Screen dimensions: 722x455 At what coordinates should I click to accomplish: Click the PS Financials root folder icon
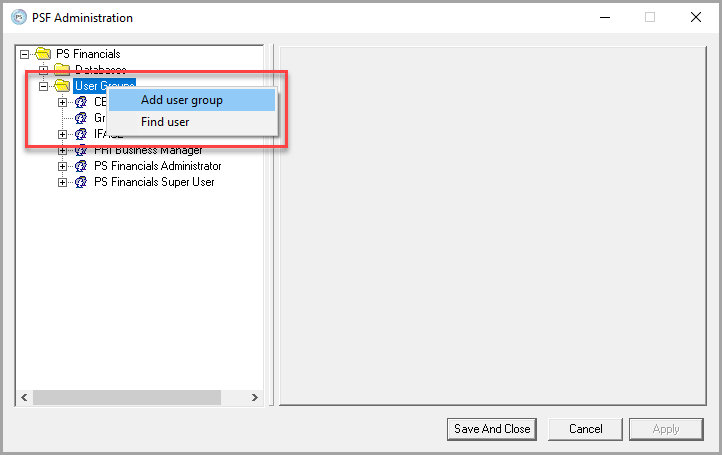[x=43, y=53]
